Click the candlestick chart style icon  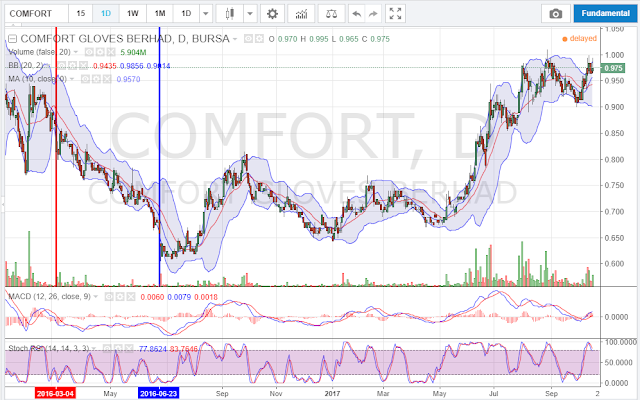click(230, 13)
